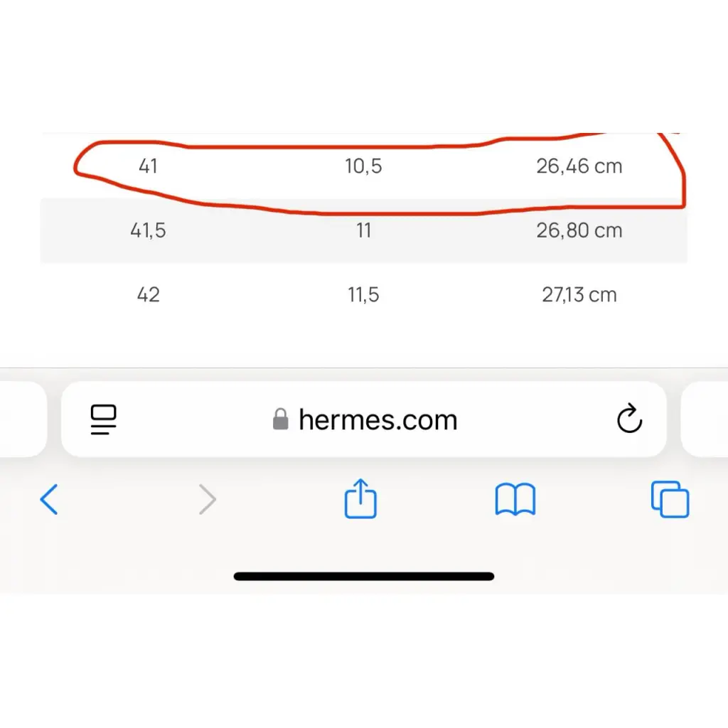Screen dimensions: 728x728
Task: Tap the 26,46 cm measurement
Action: (579, 166)
